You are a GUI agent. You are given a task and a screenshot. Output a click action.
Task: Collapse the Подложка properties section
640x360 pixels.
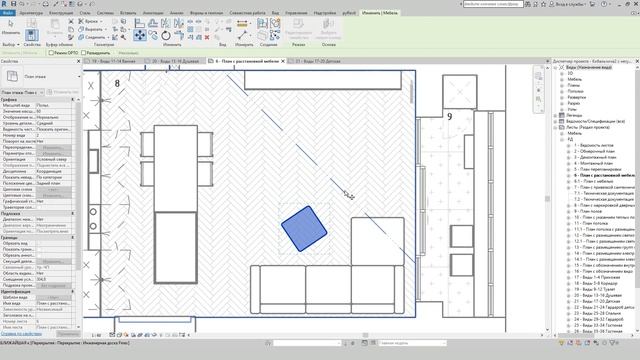(73, 213)
